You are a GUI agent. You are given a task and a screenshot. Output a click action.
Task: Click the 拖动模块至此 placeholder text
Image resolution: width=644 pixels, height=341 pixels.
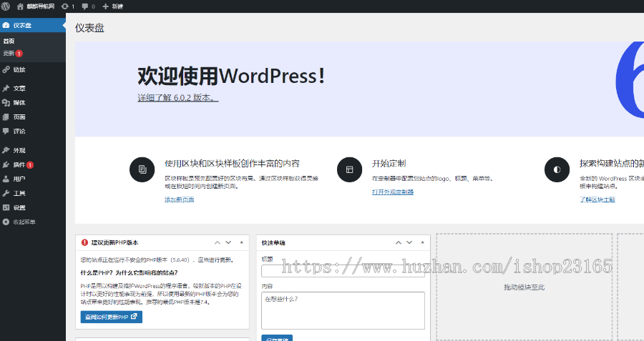(x=524, y=287)
